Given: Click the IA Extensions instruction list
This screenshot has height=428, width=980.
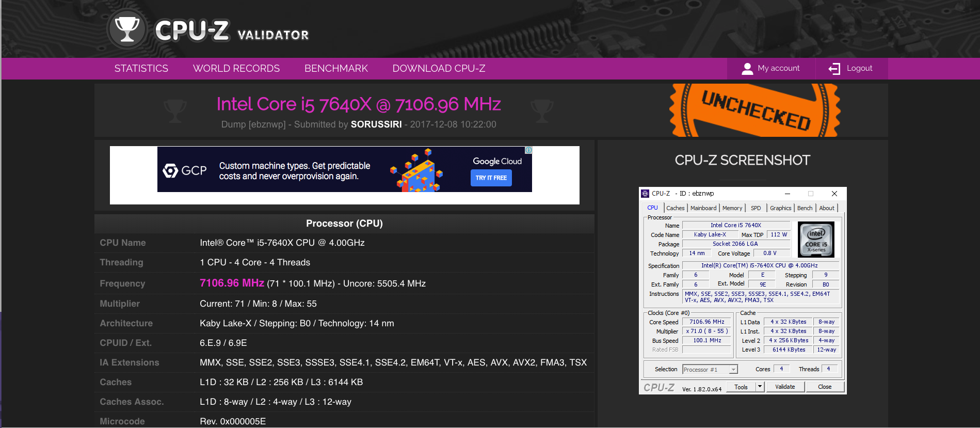Looking at the screenshot, I should 393,362.
